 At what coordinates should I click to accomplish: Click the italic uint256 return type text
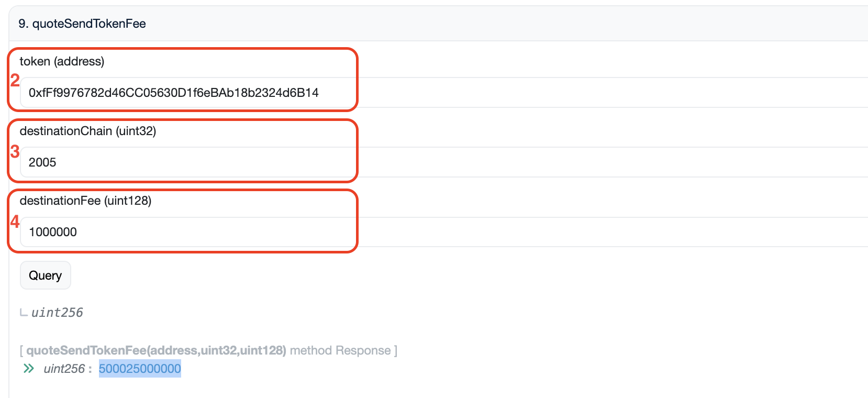pos(57,313)
